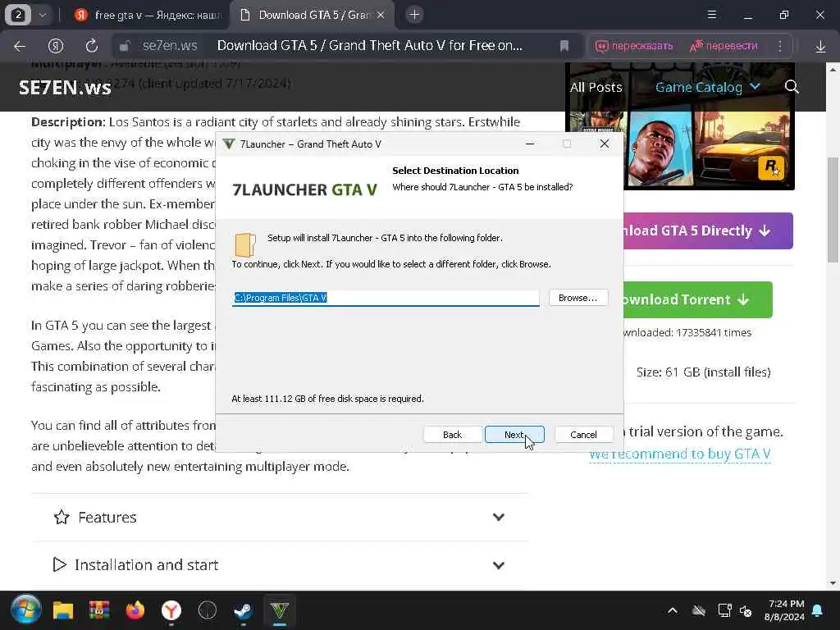Click the 7Launcher title bar V icon
This screenshot has height=630, width=840.
(x=229, y=144)
